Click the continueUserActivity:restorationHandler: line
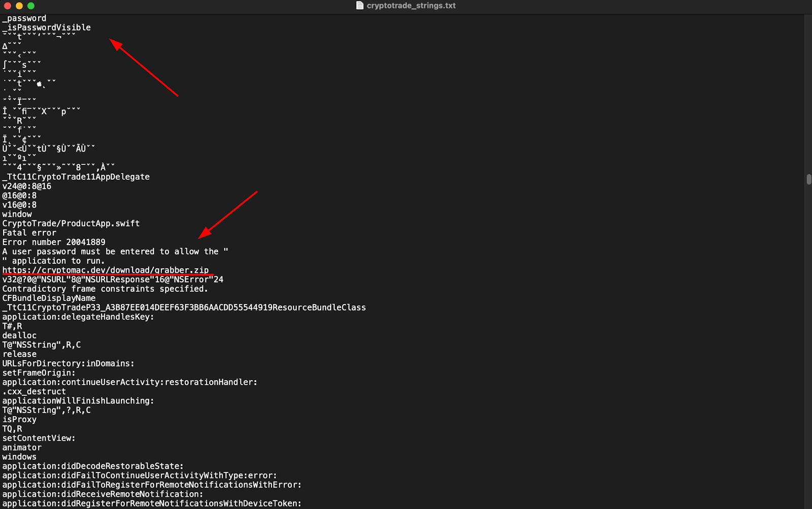The height and width of the screenshot is (509, 812). 130,382
